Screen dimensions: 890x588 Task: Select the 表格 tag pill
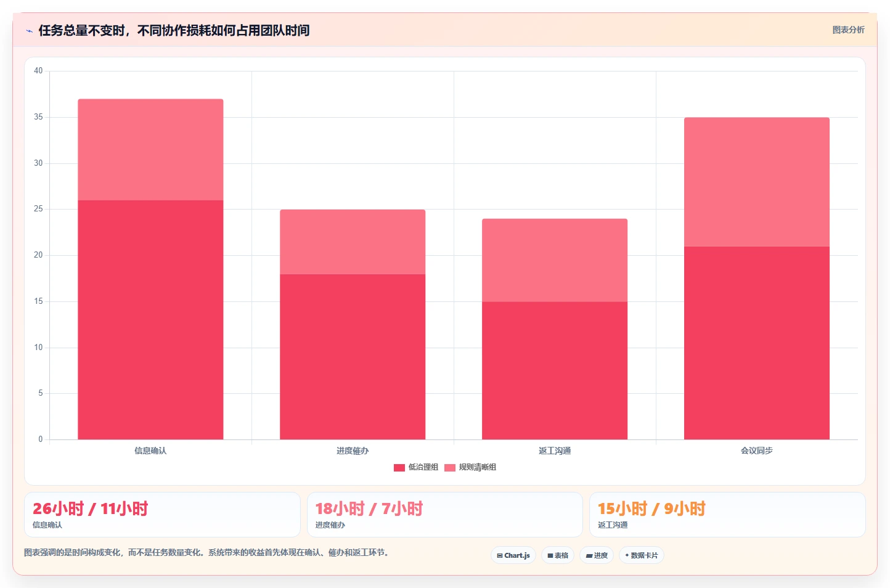coord(558,555)
